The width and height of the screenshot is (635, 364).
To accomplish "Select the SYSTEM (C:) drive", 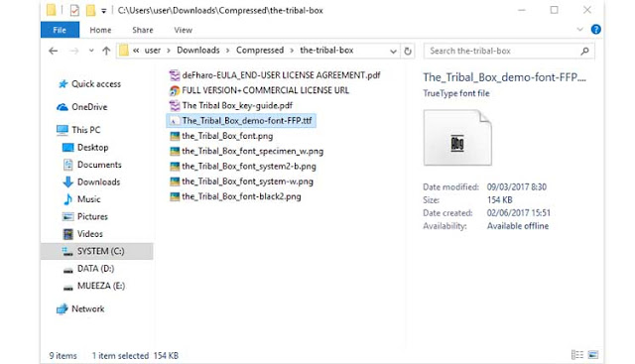I will coord(97,251).
